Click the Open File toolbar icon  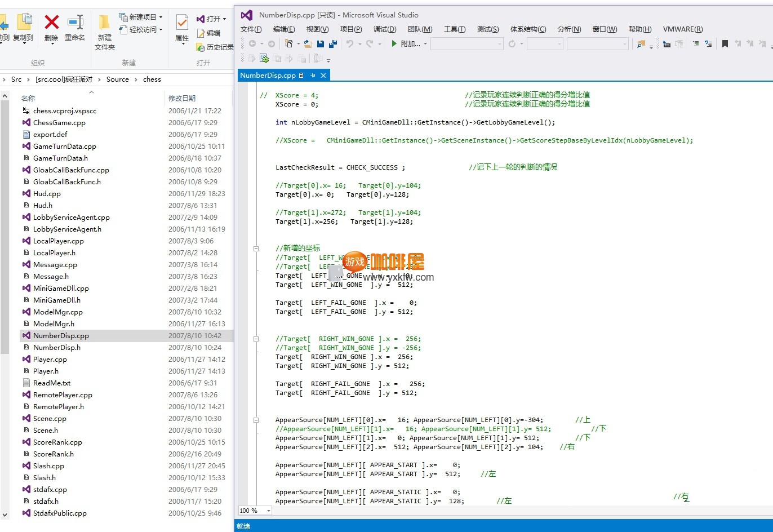pyautogui.click(x=308, y=43)
